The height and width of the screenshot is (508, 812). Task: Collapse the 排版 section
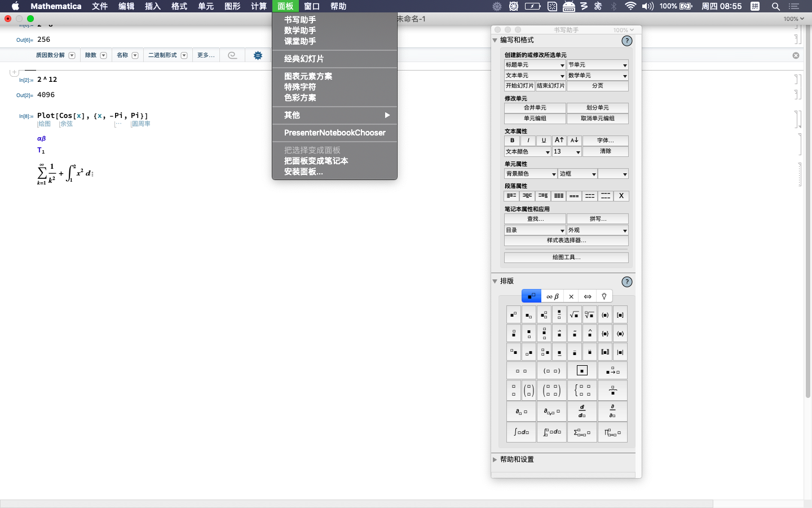(x=494, y=281)
